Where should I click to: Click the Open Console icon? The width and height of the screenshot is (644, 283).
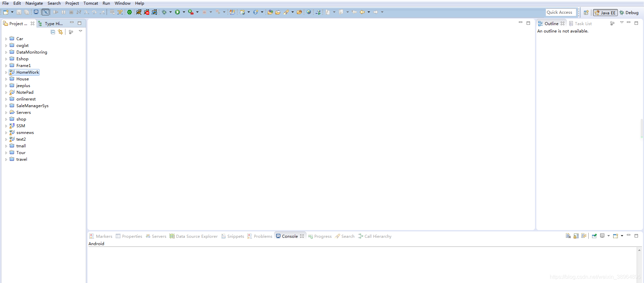615,236
